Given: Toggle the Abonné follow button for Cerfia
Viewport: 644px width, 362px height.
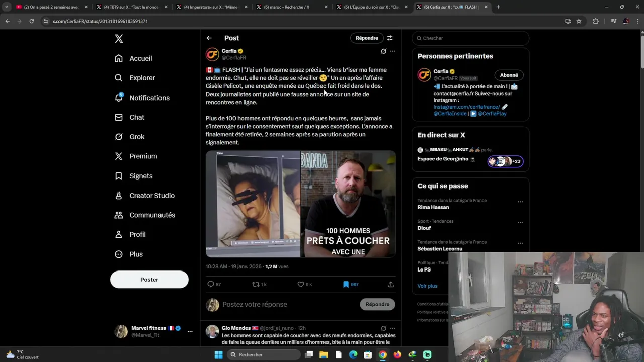Looking at the screenshot, I should tap(509, 75).
